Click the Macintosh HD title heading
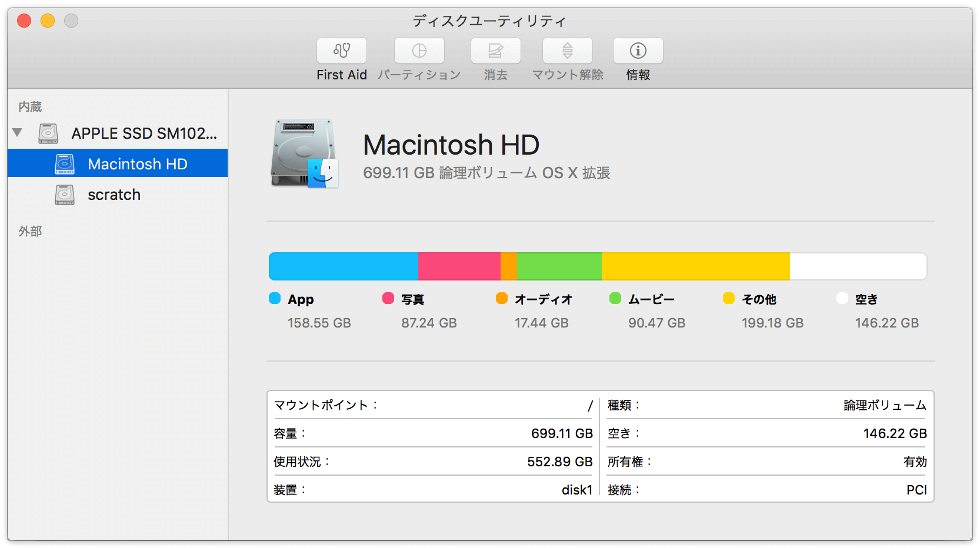The width and height of the screenshot is (980, 548). click(x=451, y=145)
